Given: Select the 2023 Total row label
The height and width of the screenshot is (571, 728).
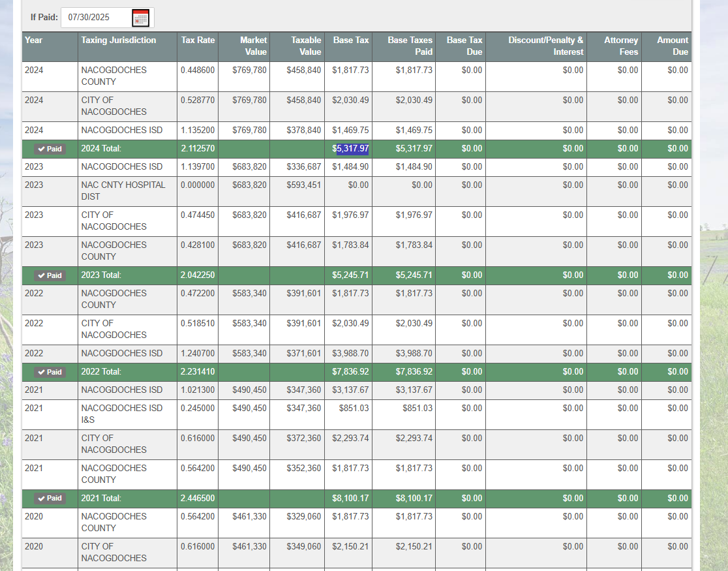Looking at the screenshot, I should pyautogui.click(x=101, y=275).
